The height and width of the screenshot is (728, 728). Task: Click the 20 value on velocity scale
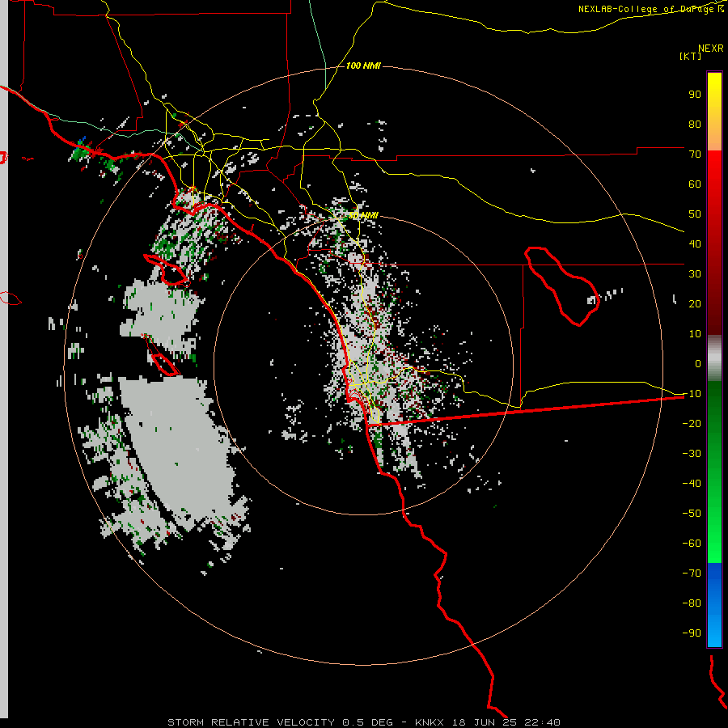695,303
